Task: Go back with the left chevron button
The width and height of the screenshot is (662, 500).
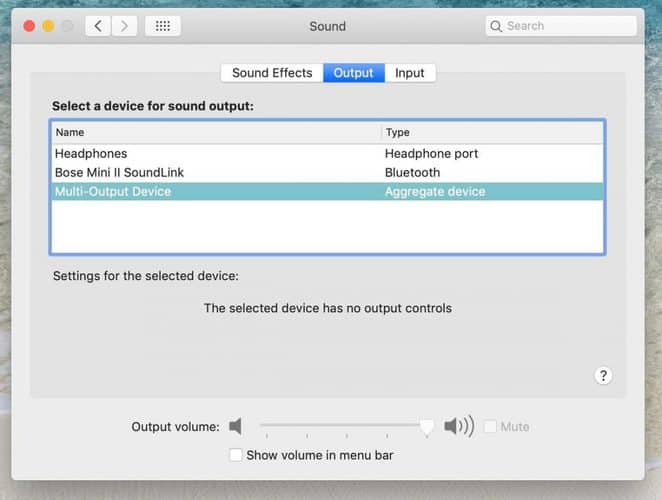Action: pos(98,26)
